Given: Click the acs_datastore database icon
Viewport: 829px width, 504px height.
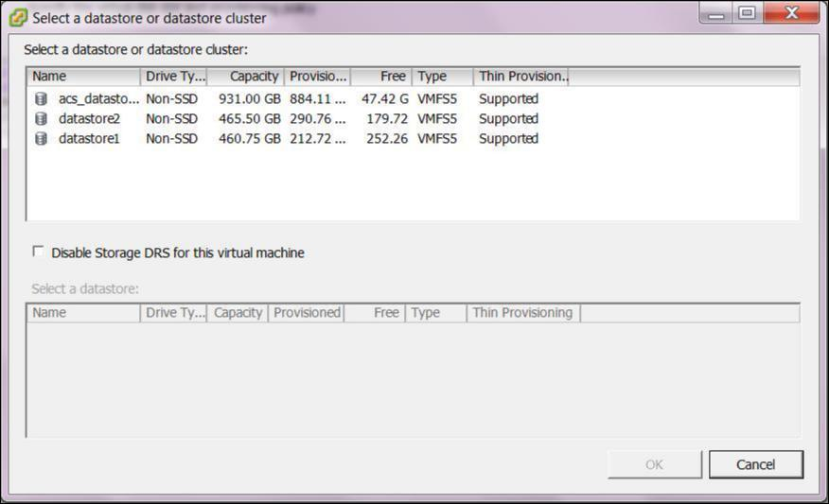Looking at the screenshot, I should 41,98.
